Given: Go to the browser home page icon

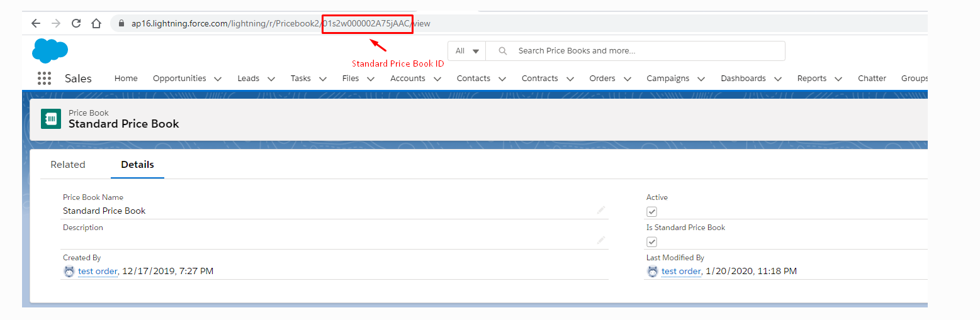Looking at the screenshot, I should coord(96,23).
